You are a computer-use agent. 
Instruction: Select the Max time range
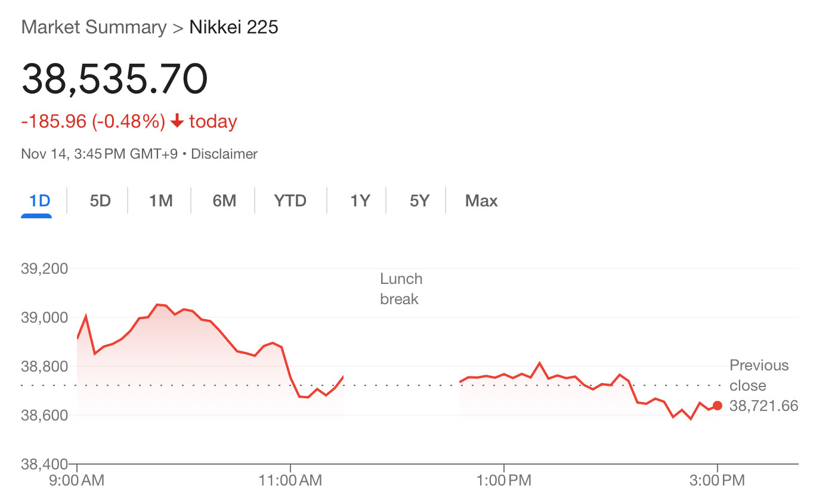[x=481, y=201]
